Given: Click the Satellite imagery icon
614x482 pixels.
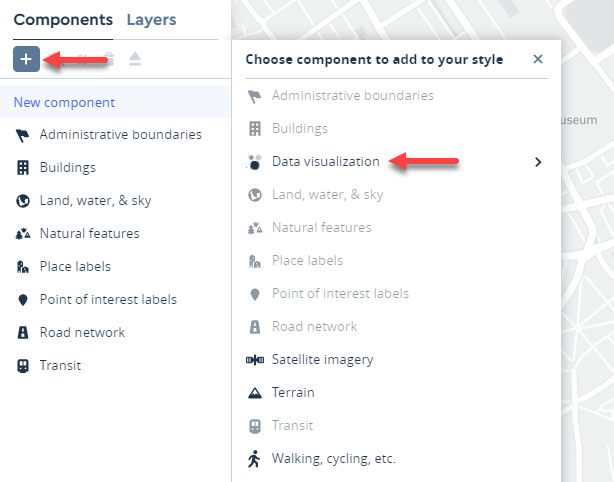Looking at the screenshot, I should coord(254,359).
